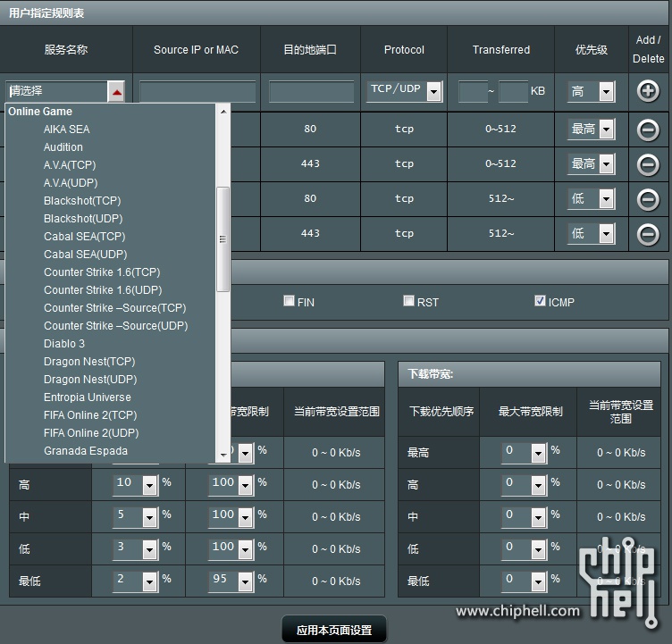672x644 pixels.
Task: Open download 最高 max bandwidth dropdown
Action: [x=525, y=452]
